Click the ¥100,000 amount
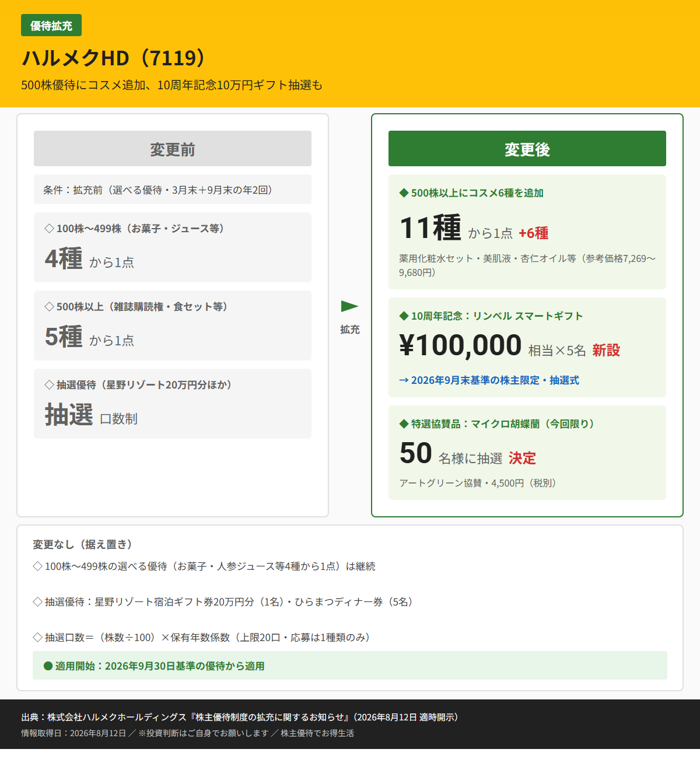Viewport: 700px width, 763px height. pos(461,345)
